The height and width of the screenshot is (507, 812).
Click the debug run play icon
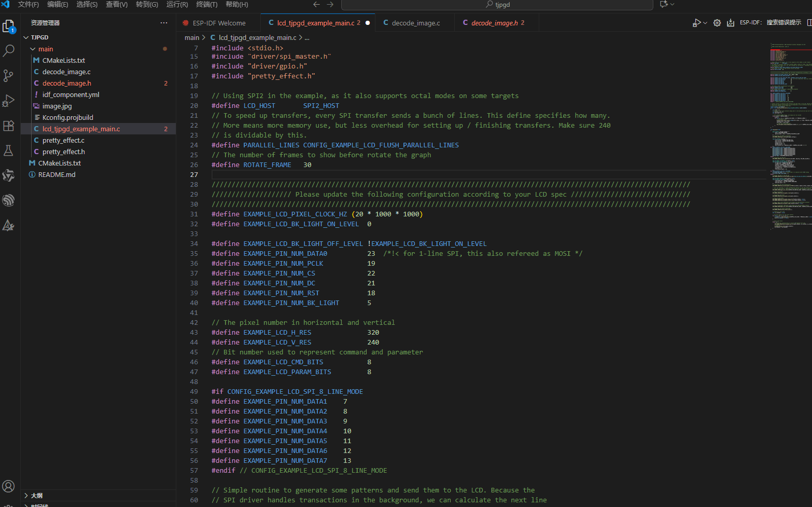click(x=696, y=23)
